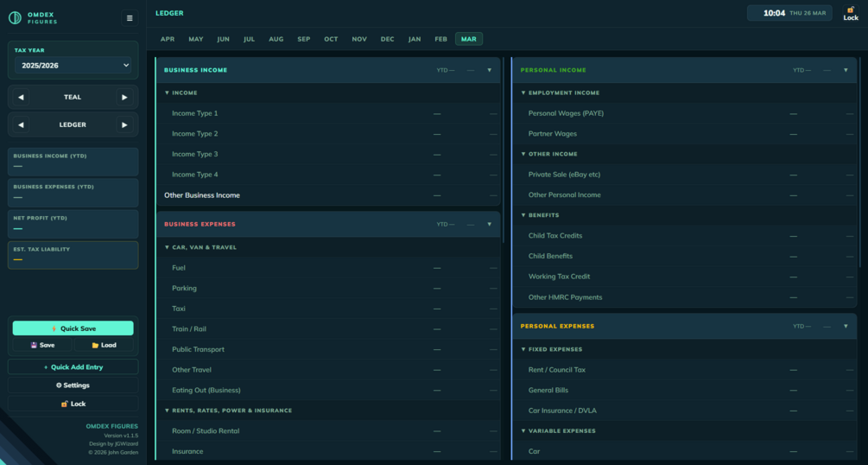Select previous theme with left arrow beside TEAL
Image resolution: width=868 pixels, height=465 pixels.
21,97
